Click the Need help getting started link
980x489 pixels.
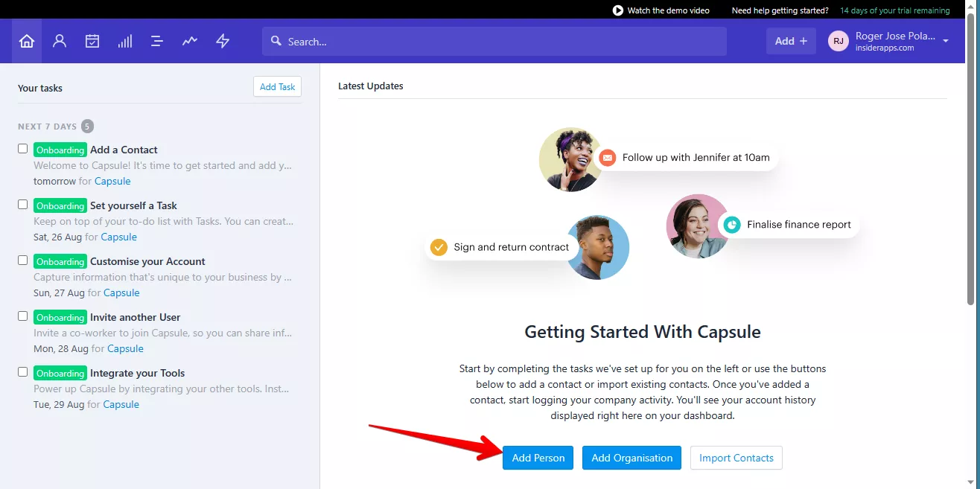(x=780, y=10)
